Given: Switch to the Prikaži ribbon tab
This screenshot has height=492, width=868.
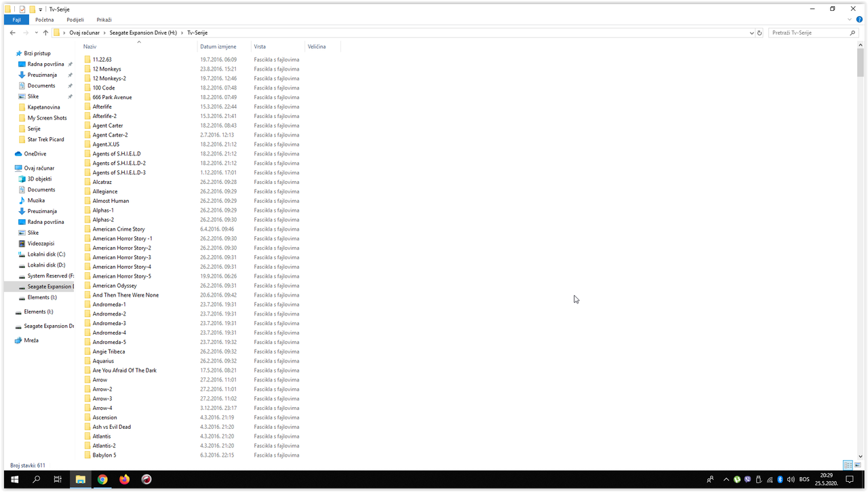Looking at the screenshot, I should pyautogui.click(x=104, y=20).
